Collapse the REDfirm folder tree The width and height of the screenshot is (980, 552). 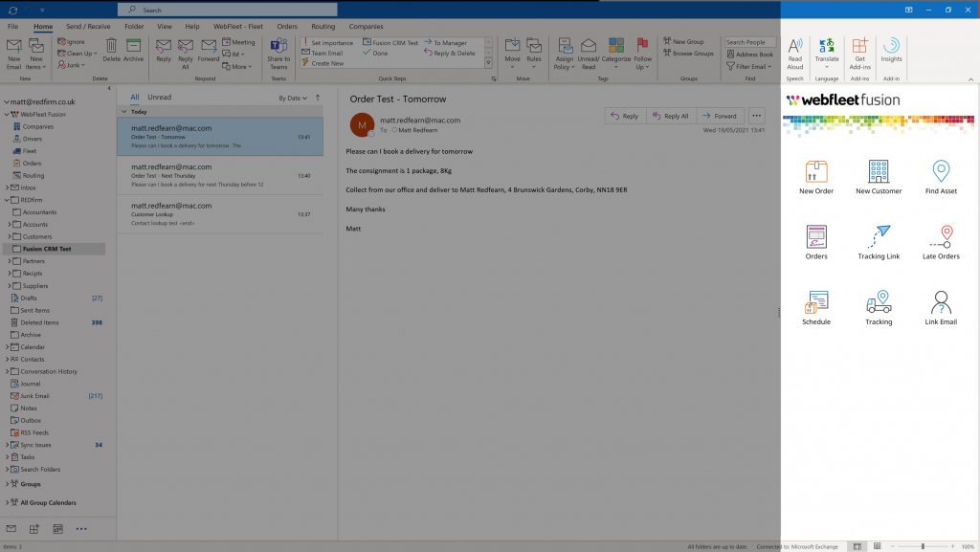point(6,200)
